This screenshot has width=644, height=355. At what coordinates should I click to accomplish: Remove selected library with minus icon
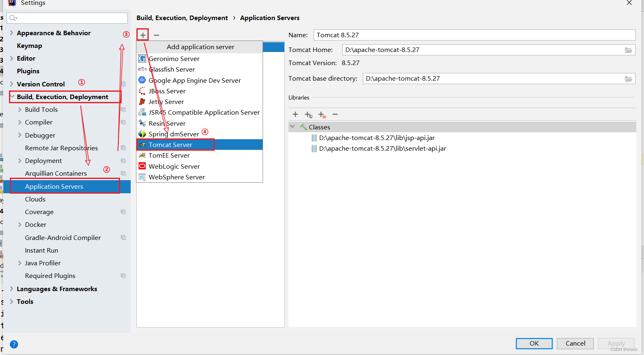tap(335, 114)
